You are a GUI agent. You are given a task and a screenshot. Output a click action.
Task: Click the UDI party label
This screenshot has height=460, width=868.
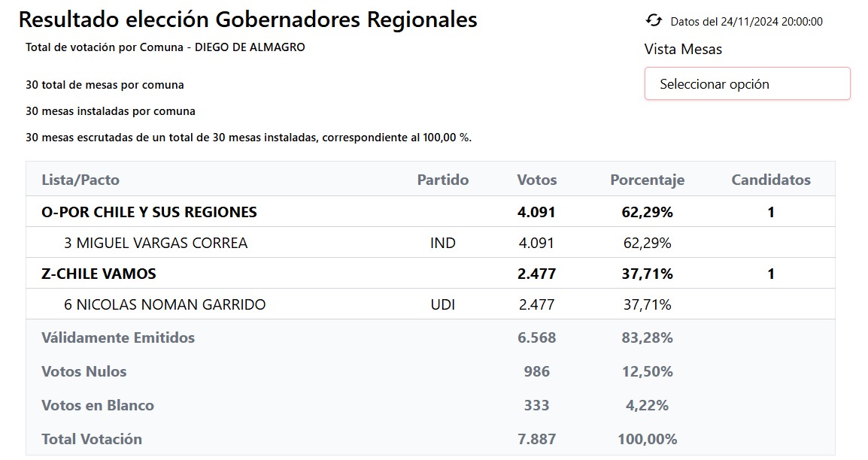443,304
